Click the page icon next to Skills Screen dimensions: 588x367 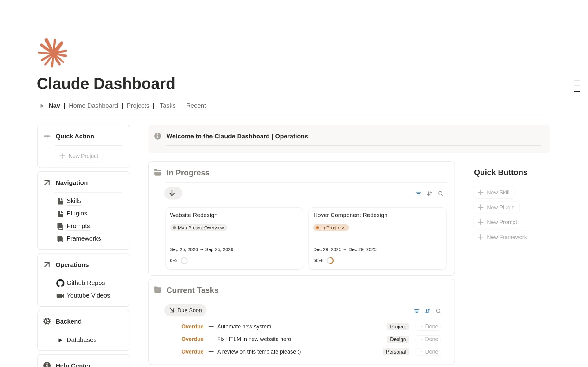pos(60,201)
